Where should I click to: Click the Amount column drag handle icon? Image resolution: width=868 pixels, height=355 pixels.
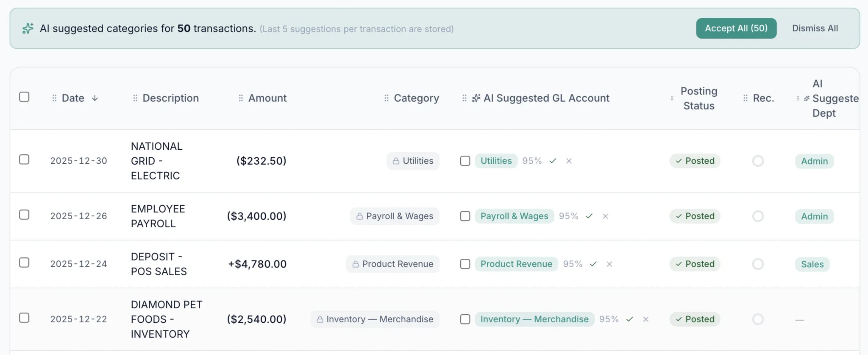(241, 98)
